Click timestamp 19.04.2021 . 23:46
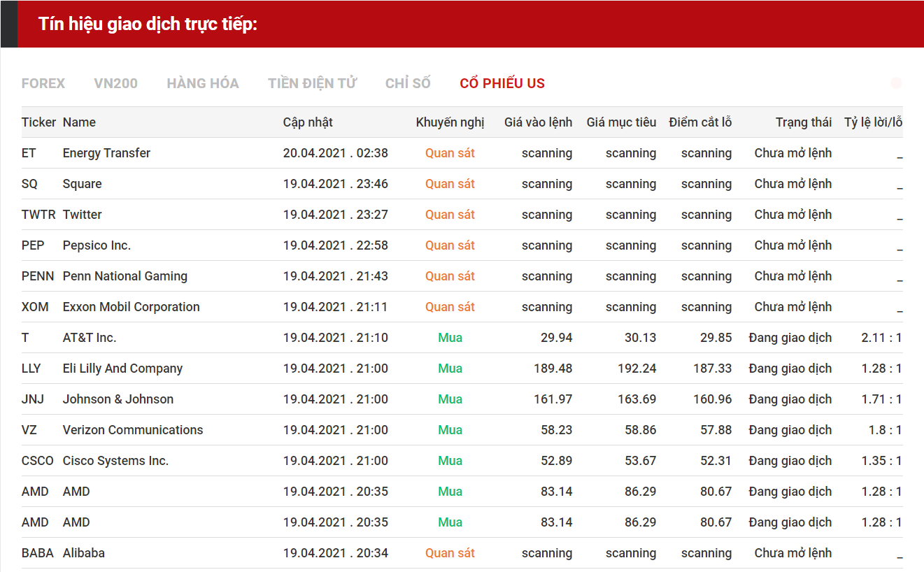The width and height of the screenshot is (924, 572). coord(336,184)
